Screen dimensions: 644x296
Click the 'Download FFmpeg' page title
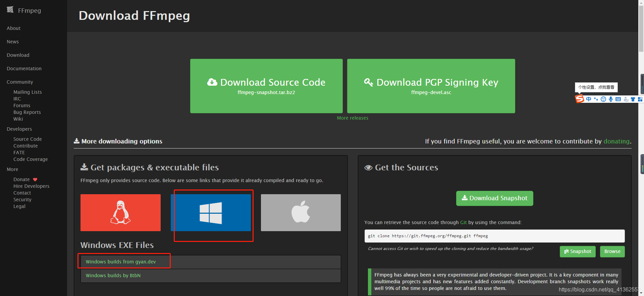(134, 16)
